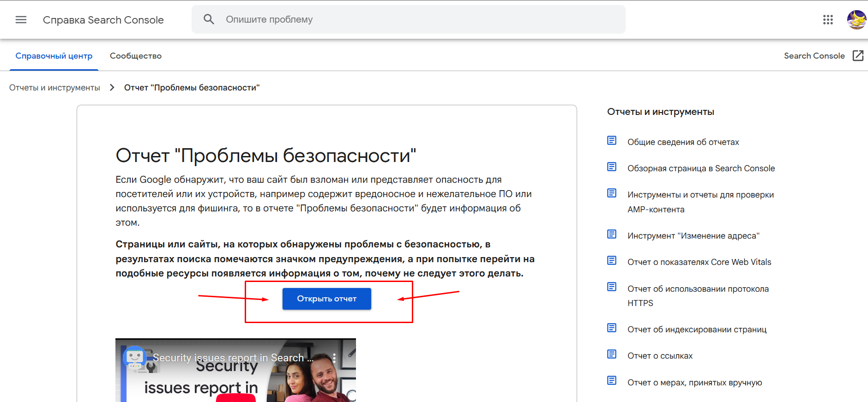Click the "Отчеты и инструменты" sidebar heading
Image resolution: width=868 pixels, height=402 pixels.
[x=661, y=112]
